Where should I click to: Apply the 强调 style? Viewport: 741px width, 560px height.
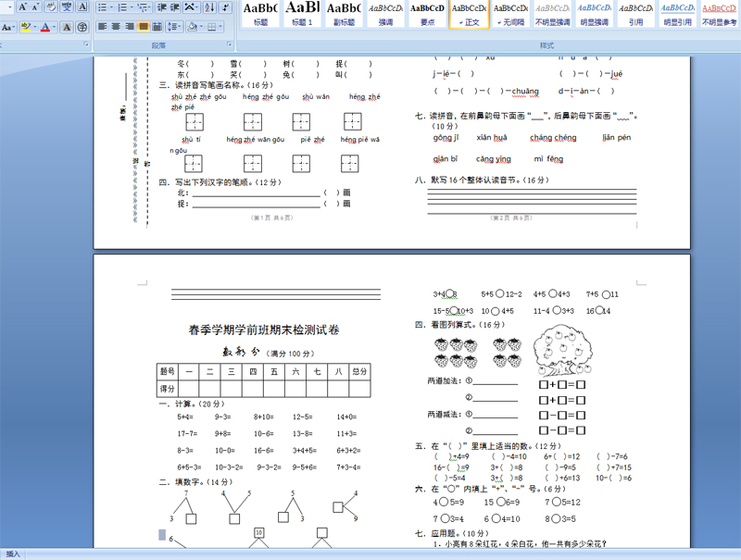(x=385, y=14)
